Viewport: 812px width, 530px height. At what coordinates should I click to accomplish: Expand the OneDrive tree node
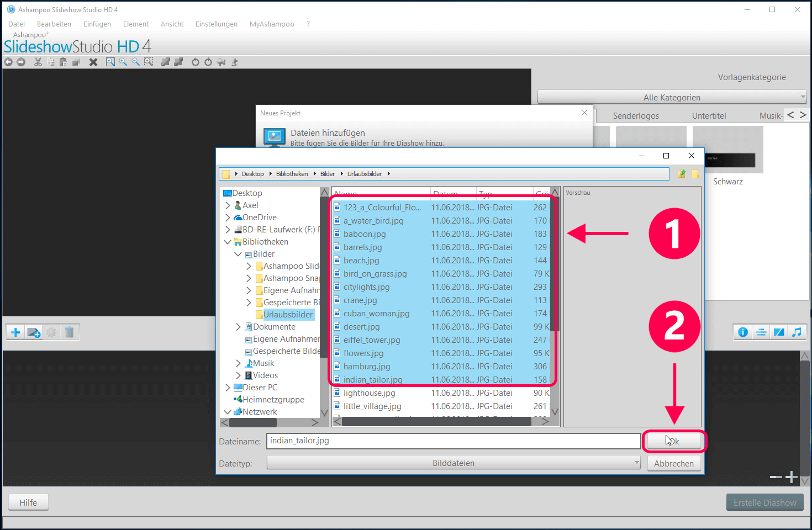[x=228, y=218]
